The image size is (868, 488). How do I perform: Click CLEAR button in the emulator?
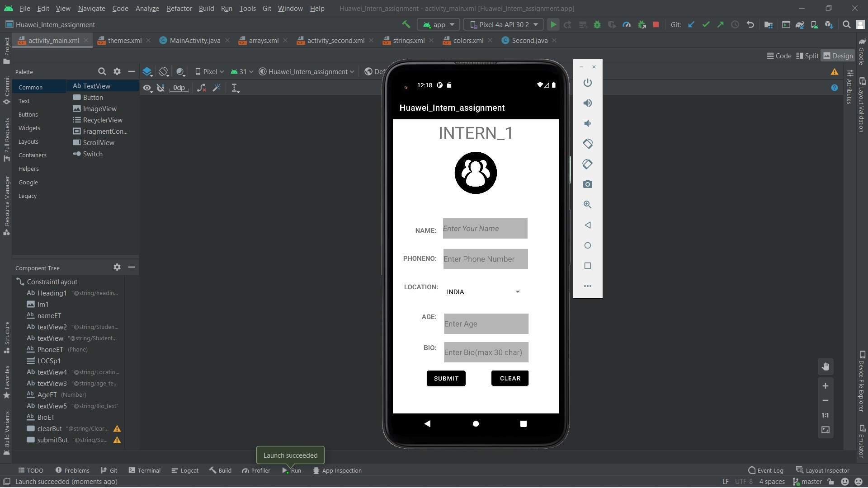pyautogui.click(x=510, y=378)
